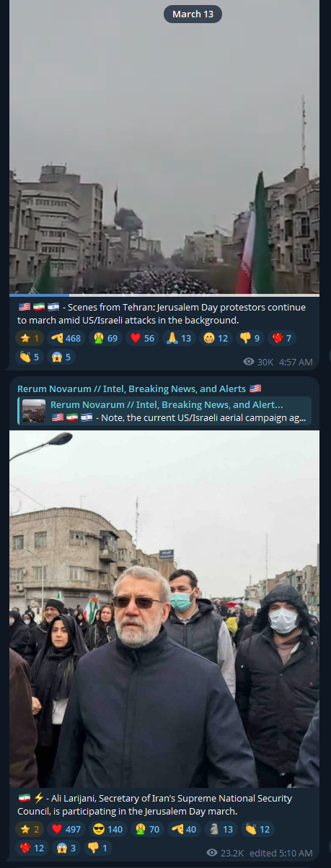Viewport: 331px width, 868px height.
Task: Open the Tehran march video thumbnail
Action: (x=164, y=147)
